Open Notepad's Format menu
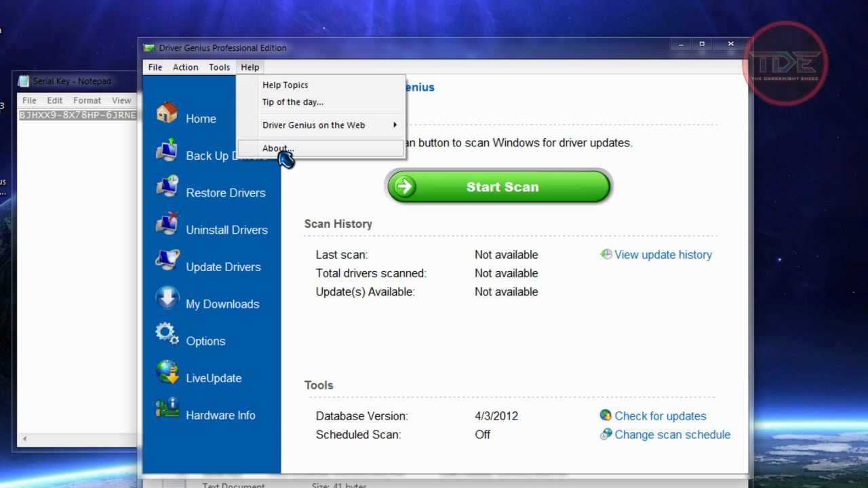The width and height of the screenshot is (868, 488). [x=87, y=100]
